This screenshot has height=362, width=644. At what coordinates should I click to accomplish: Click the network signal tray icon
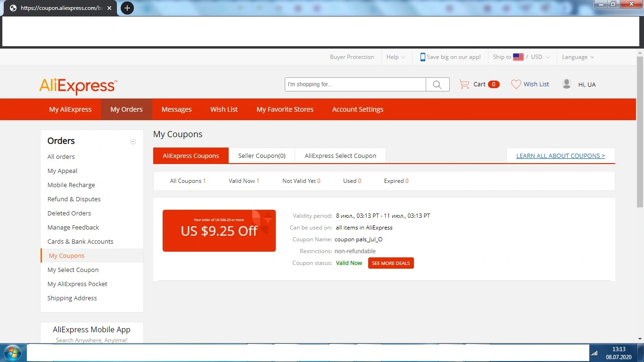594,353
